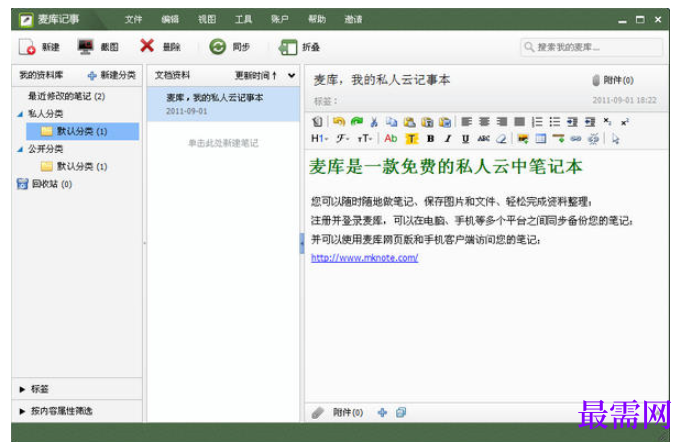Click the green redo arrow icon
Screen dimensions: 690x446
tap(356, 121)
